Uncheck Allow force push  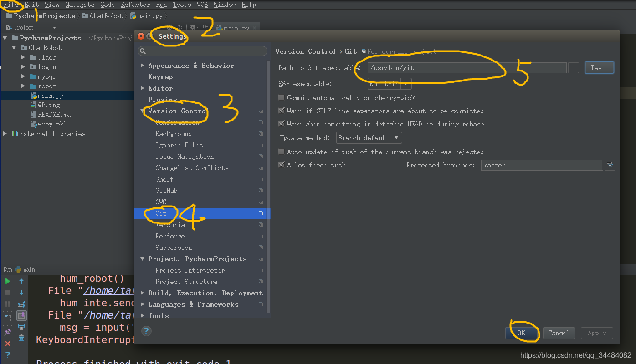tap(282, 165)
